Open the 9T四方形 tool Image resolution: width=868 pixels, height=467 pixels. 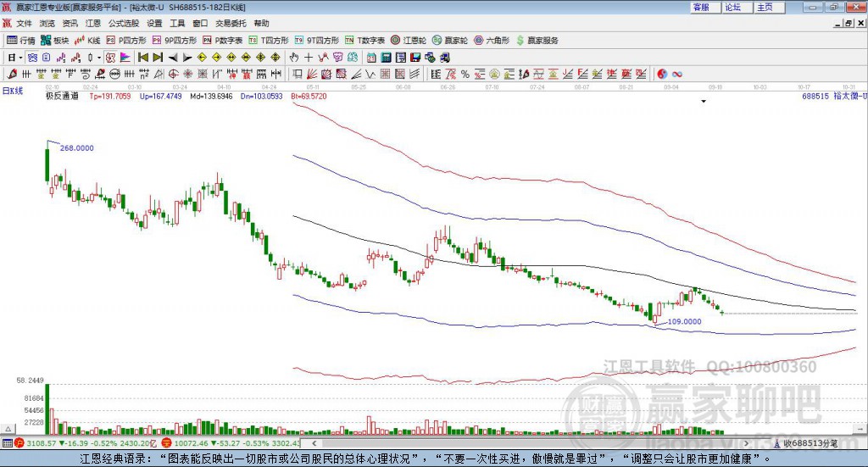coord(317,41)
